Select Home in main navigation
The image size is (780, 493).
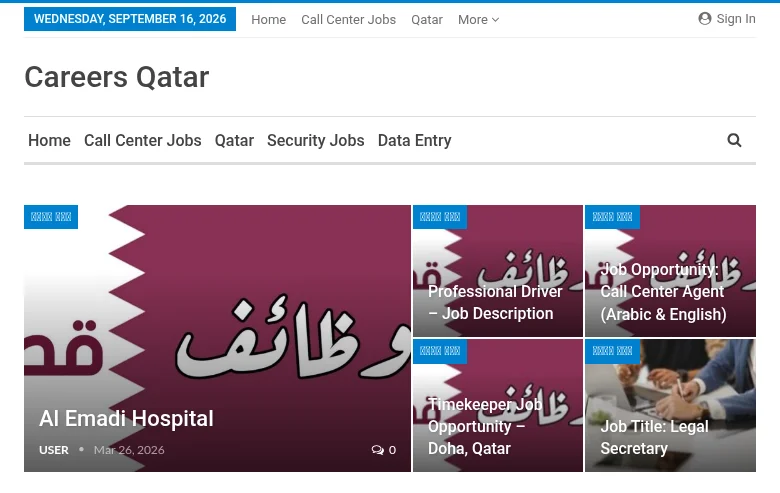point(49,140)
